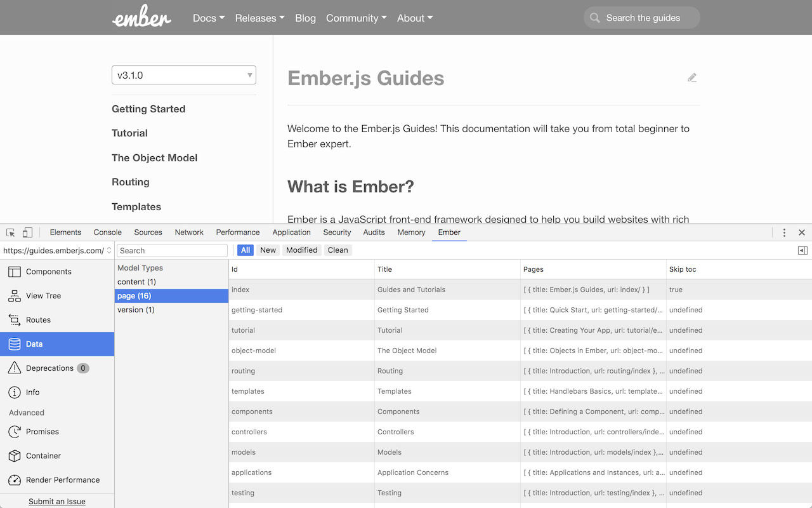Click the edit pencil next to Ember.js Guides

click(692, 77)
